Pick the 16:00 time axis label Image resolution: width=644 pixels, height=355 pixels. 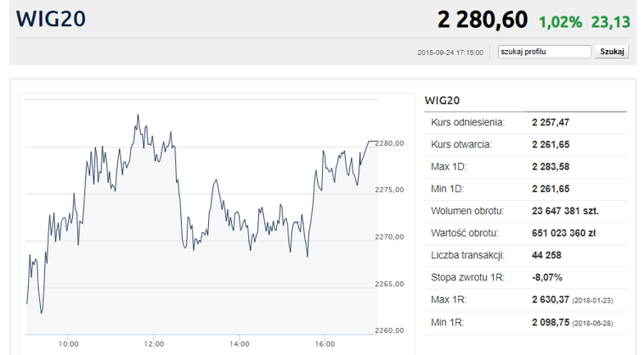pyautogui.click(x=324, y=344)
